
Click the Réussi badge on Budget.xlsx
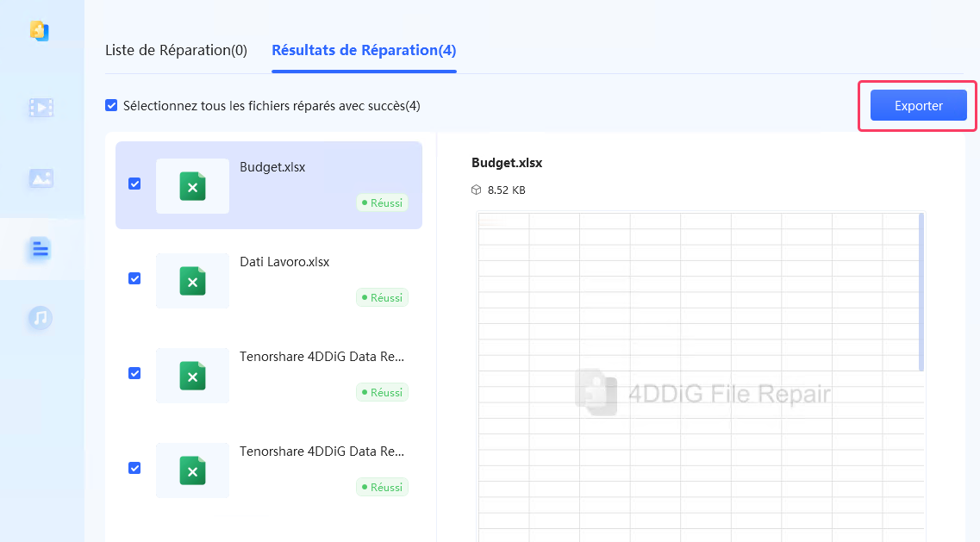point(382,202)
